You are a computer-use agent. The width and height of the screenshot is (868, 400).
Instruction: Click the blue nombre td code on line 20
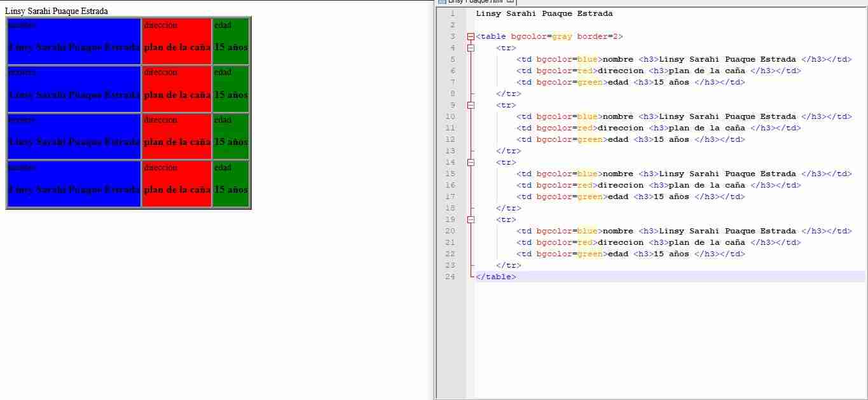(684, 231)
